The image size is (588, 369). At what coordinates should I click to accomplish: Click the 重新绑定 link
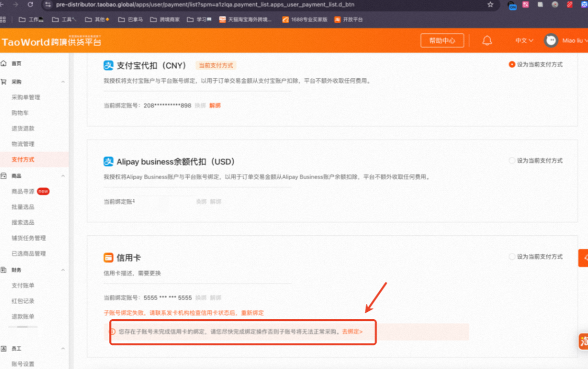(252, 313)
